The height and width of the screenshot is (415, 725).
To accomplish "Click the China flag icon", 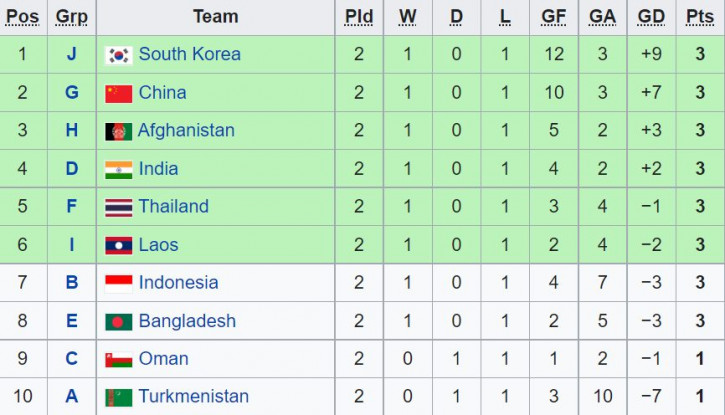I will tap(118, 93).
